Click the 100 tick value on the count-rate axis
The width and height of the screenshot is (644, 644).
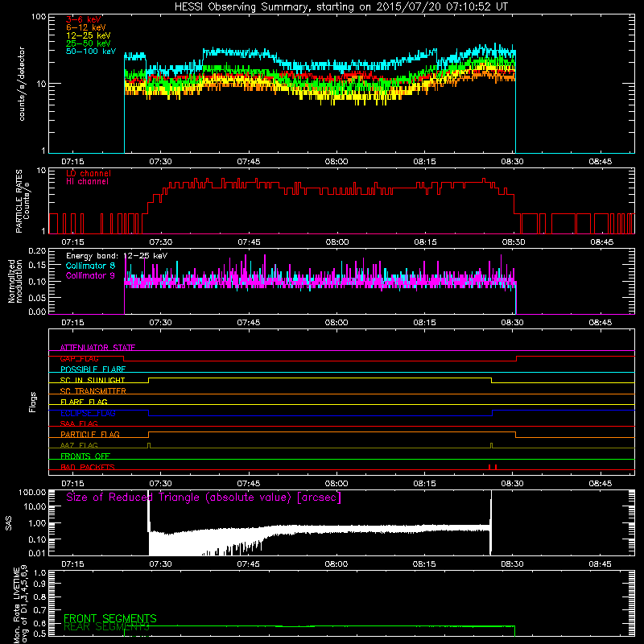pyautogui.click(x=38, y=17)
